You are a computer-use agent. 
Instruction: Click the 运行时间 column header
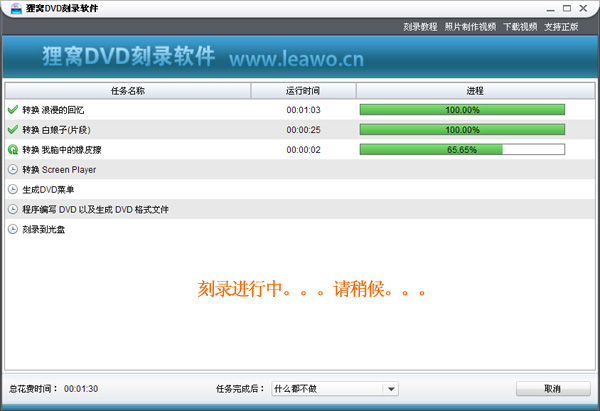click(303, 91)
